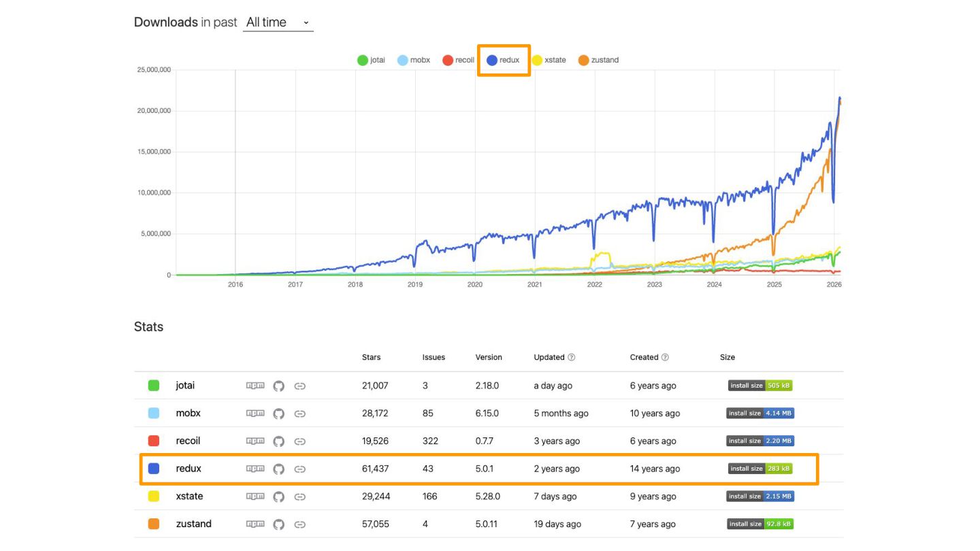Click the Created column help icon

665,357
